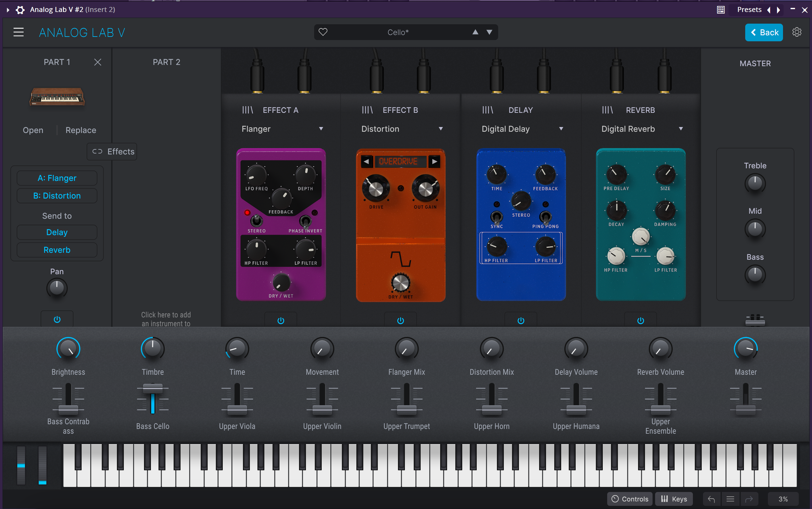Click the Upper Ensemble fader
Screen dimensions: 812x509
[660, 410]
